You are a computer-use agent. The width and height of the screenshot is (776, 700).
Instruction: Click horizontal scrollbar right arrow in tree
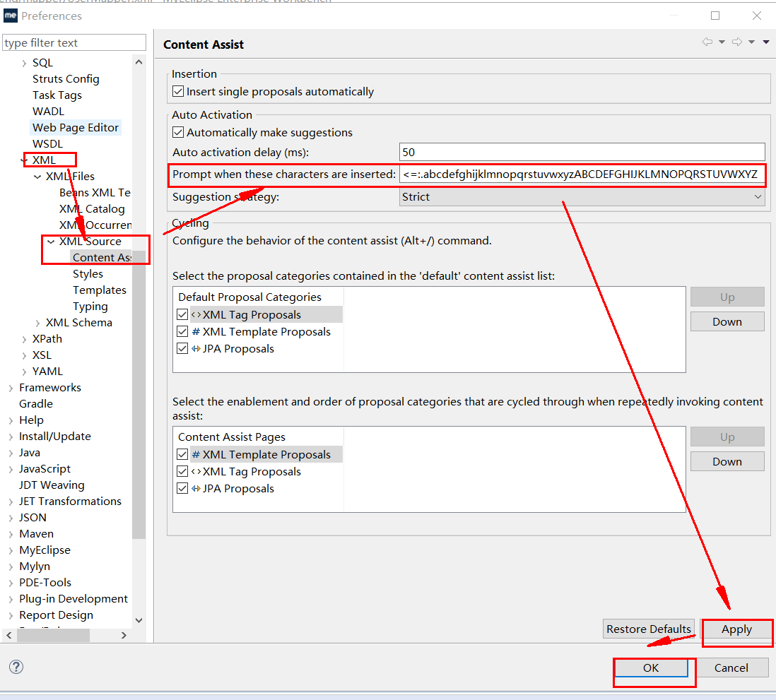124,635
